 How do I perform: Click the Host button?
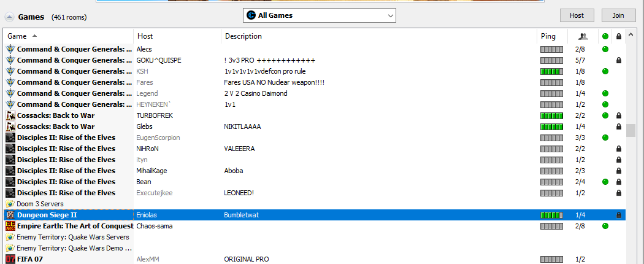[x=577, y=15]
